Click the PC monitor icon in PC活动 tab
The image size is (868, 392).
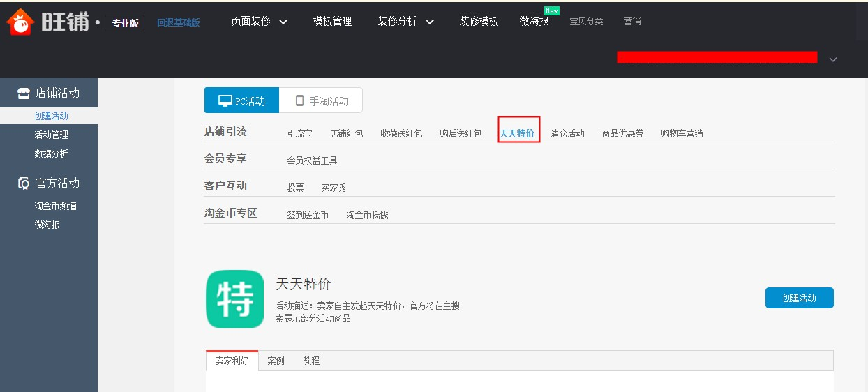tap(225, 100)
